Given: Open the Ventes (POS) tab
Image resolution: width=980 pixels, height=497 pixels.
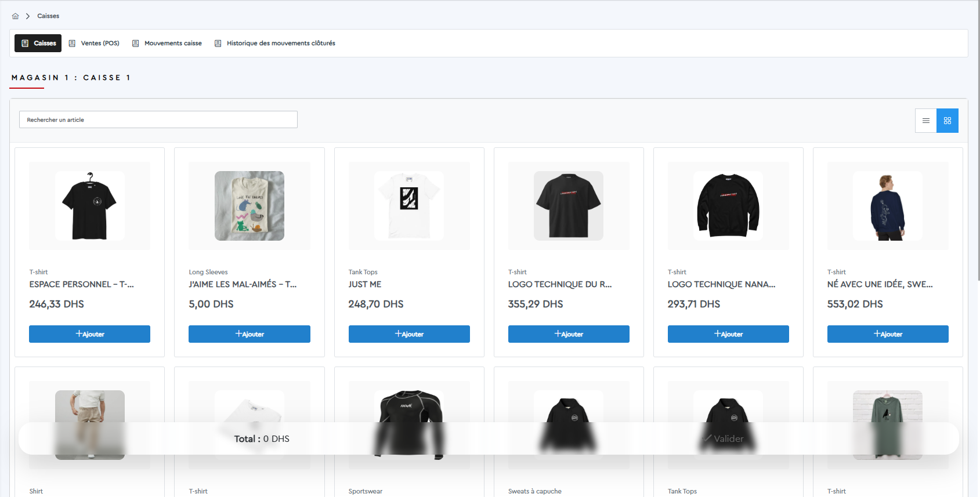Looking at the screenshot, I should pos(94,43).
